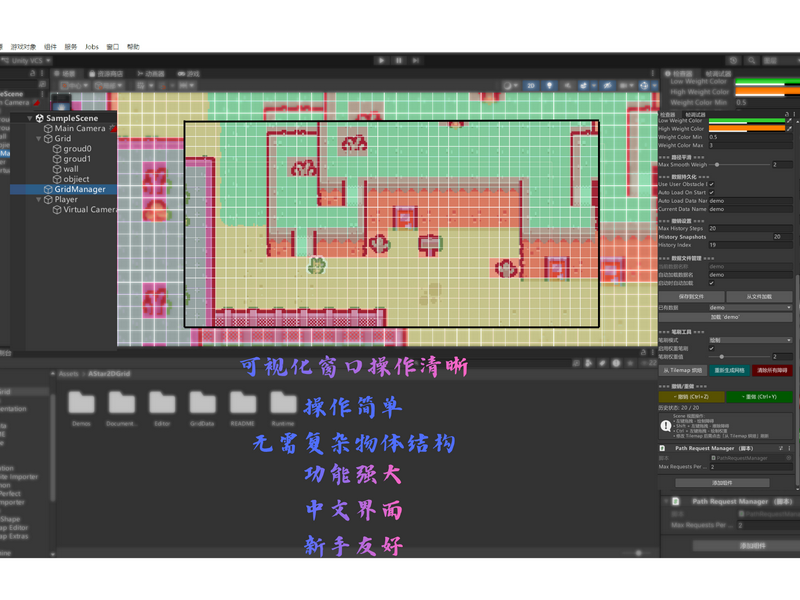Screen dimensions: 800x600
Task: Select objiect in hierarchy
Action: 71,180
